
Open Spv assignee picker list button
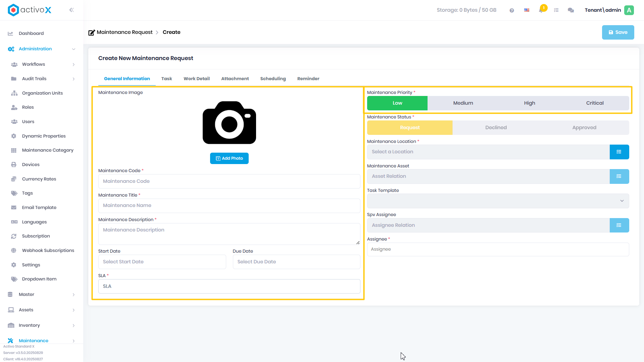coord(619,225)
